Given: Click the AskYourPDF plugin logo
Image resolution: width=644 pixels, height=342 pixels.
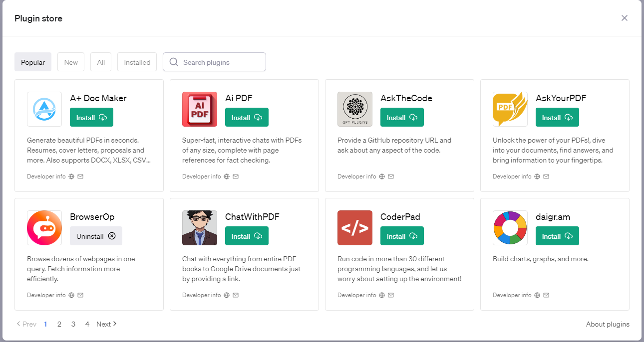Looking at the screenshot, I should (510, 109).
